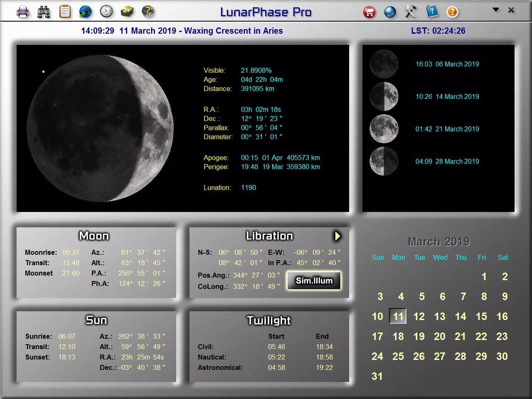Select day 26 in the calendar
This screenshot has height=399, width=532.
tap(419, 356)
